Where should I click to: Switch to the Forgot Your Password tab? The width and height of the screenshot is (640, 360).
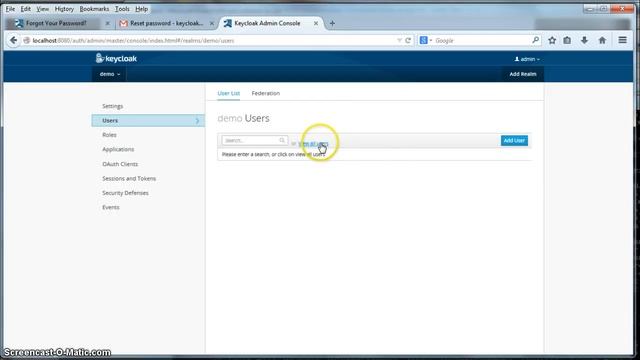[56, 23]
